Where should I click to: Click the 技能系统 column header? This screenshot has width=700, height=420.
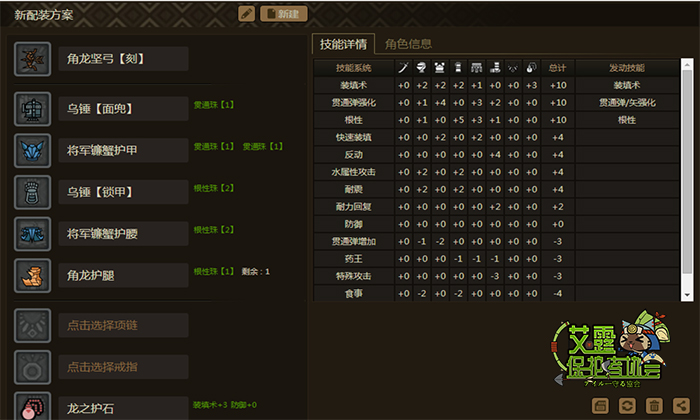click(x=354, y=68)
